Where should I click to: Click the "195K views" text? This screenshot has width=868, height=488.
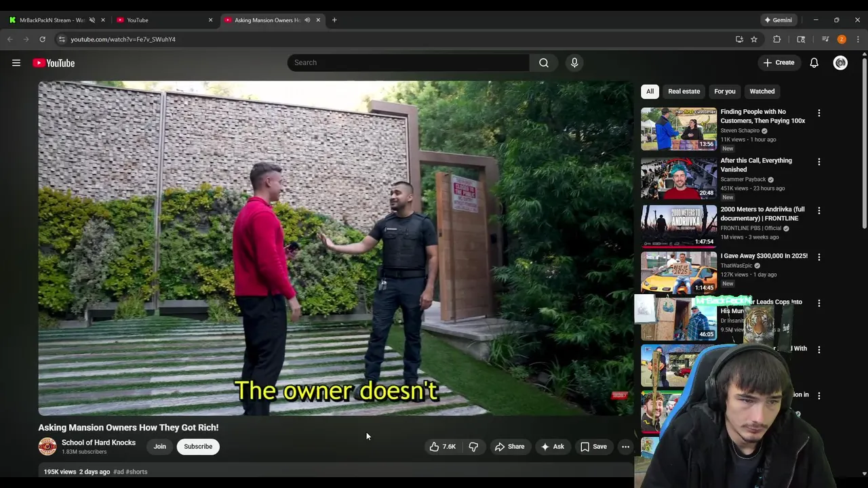[x=60, y=472]
